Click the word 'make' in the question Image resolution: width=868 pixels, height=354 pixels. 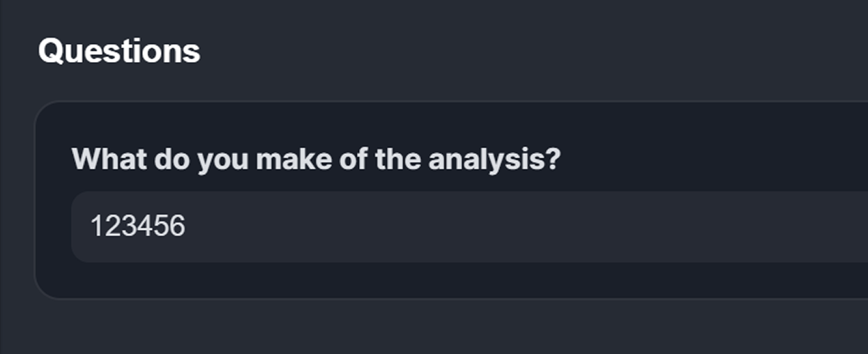[294, 159]
